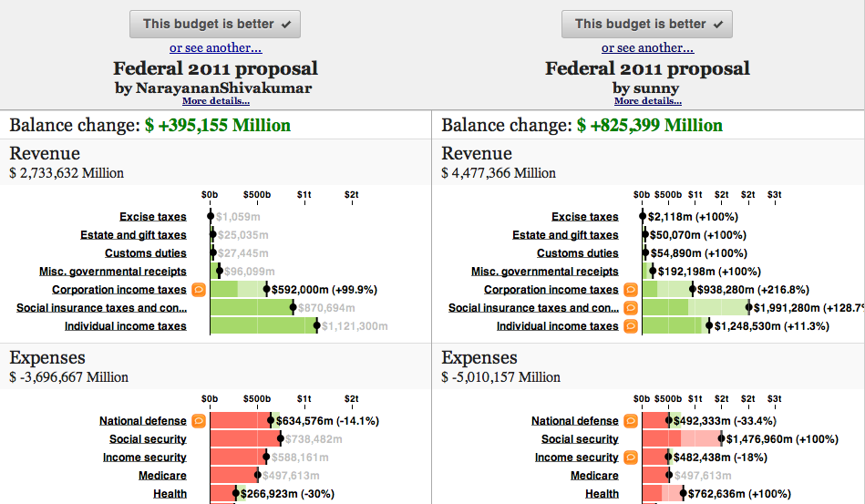The height and width of the screenshot is (504, 865).
Task: Vote NarayananShivakumar's budget as better
Action: [x=215, y=25]
